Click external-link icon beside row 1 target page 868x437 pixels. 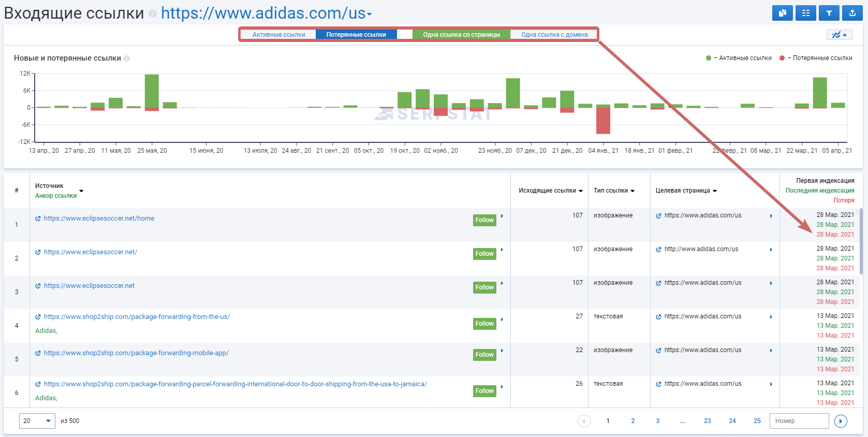pyautogui.click(x=658, y=216)
